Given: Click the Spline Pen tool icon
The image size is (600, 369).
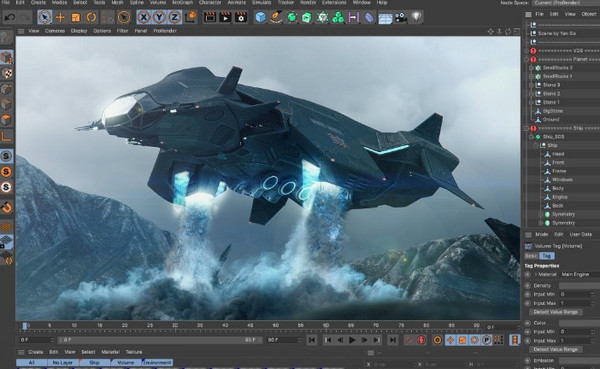Looking at the screenshot, I should click(x=276, y=17).
